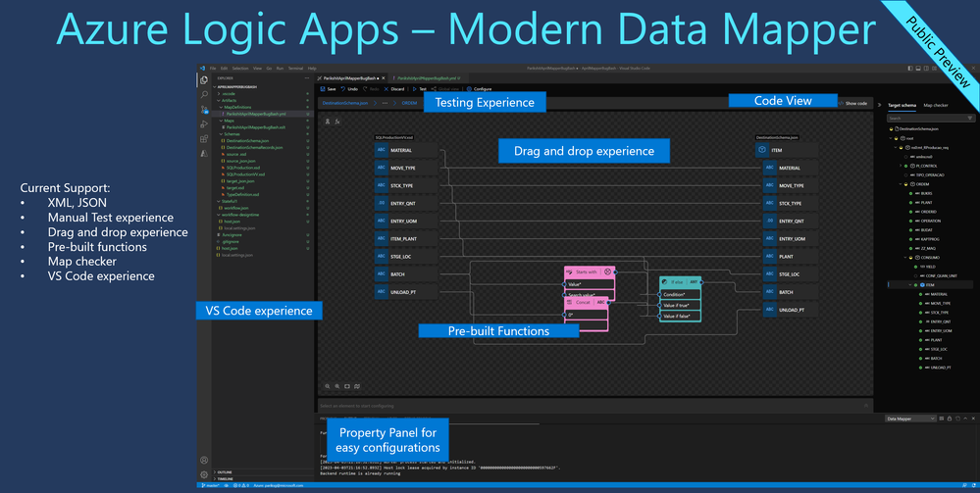Screen dimensions: 980x493
Task: Click the zoom in icon on canvas
Action: (336, 386)
